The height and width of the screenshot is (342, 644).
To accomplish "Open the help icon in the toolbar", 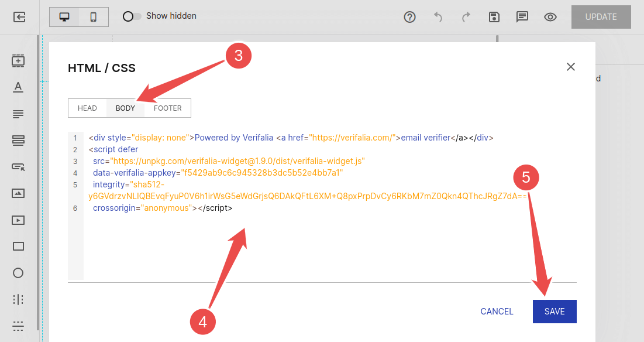I will click(409, 17).
